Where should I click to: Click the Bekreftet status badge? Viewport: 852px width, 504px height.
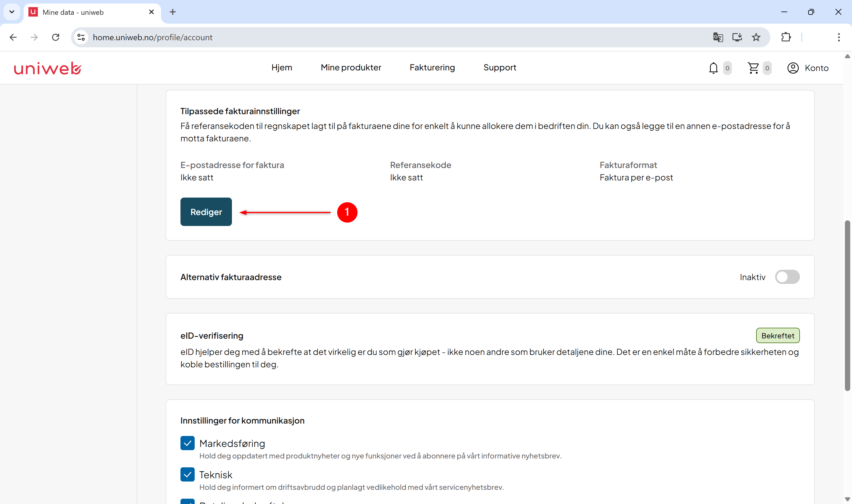pyautogui.click(x=778, y=335)
